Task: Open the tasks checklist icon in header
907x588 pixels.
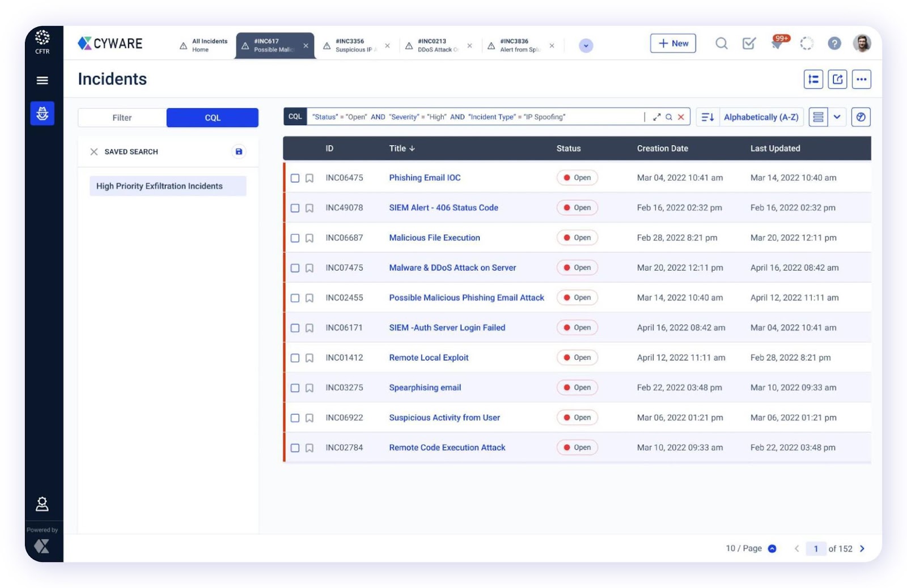Action: coord(749,44)
